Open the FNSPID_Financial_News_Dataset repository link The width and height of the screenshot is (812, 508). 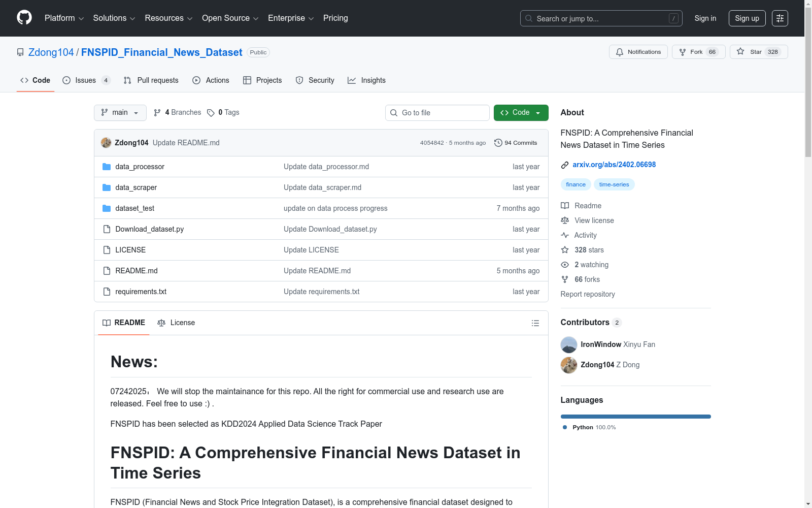[161, 52]
